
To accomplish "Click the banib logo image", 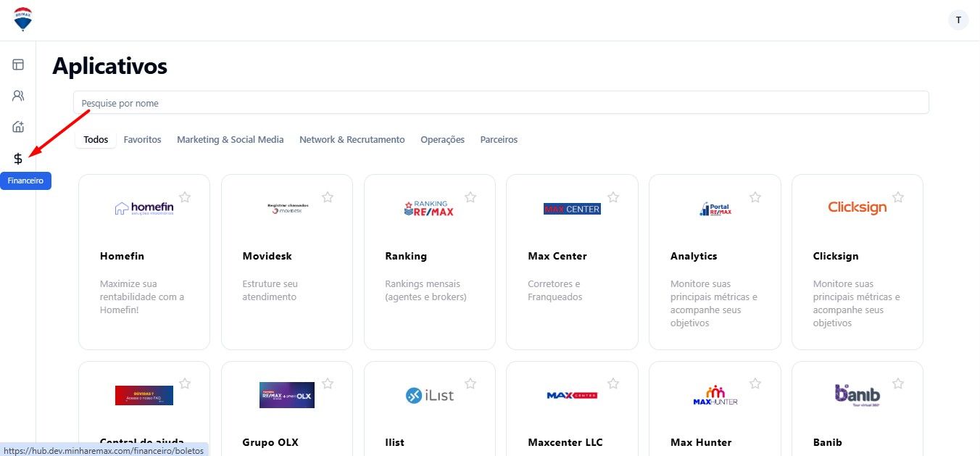I will (857, 395).
